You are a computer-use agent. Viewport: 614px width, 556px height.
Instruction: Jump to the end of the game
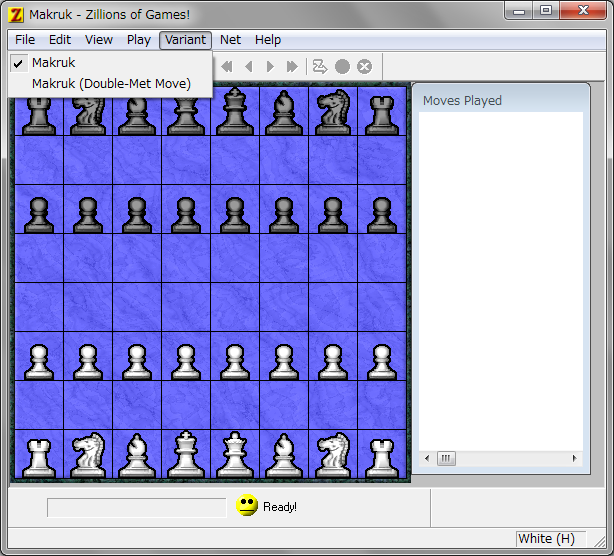292,67
